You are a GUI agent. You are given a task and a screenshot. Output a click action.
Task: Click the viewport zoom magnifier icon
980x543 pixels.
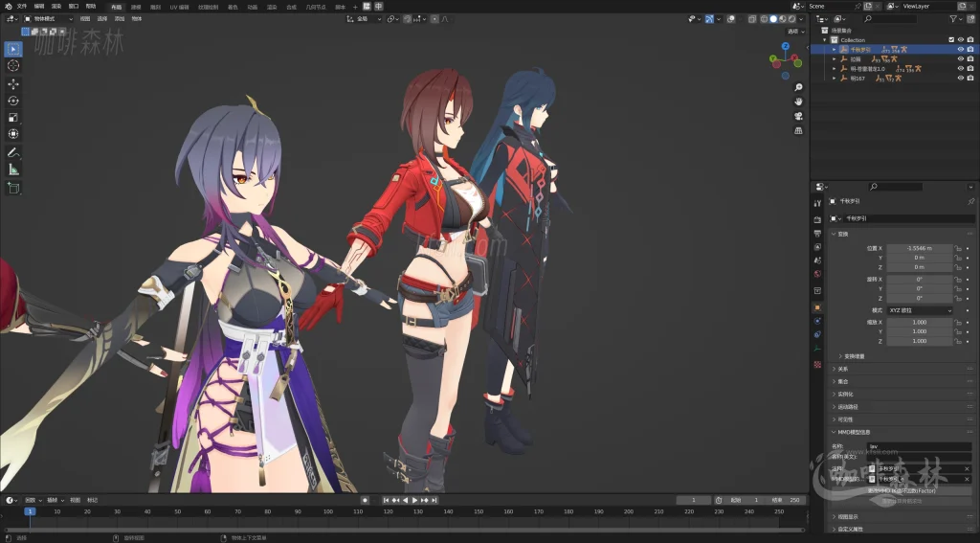point(798,87)
